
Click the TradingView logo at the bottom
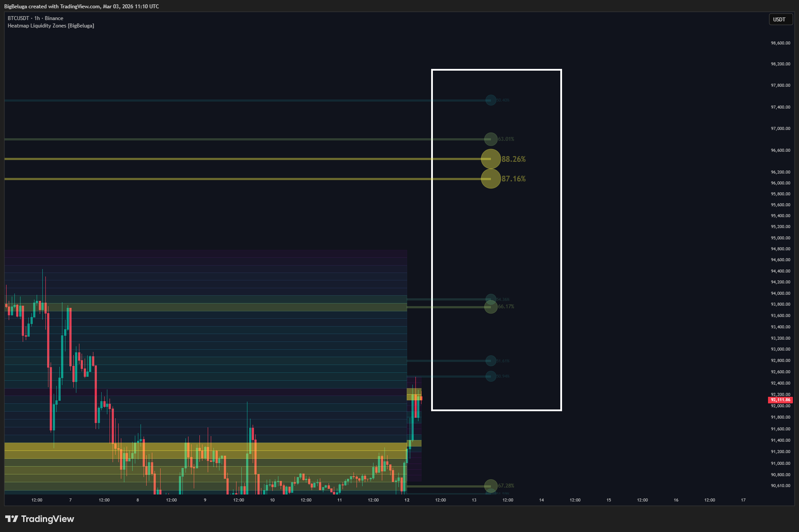(40, 519)
